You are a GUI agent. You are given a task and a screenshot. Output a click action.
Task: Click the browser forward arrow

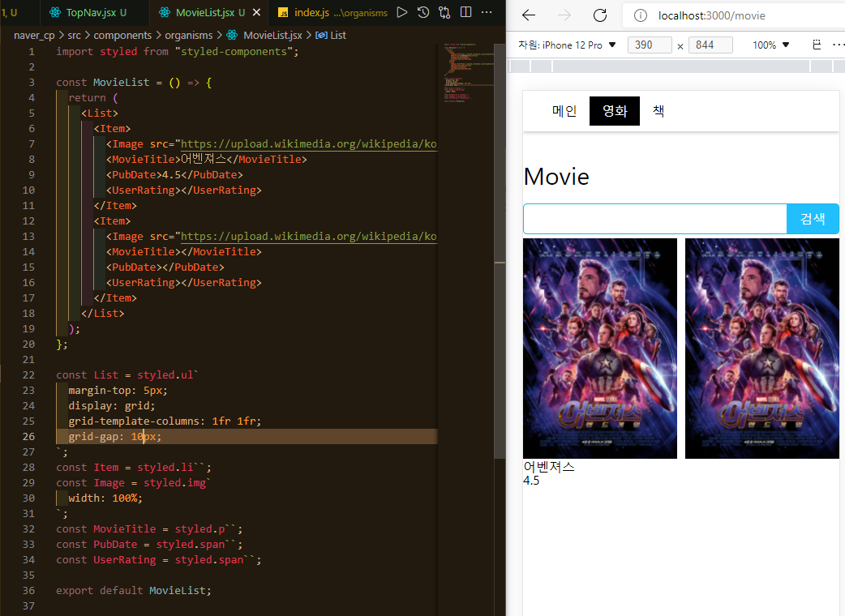coord(564,15)
